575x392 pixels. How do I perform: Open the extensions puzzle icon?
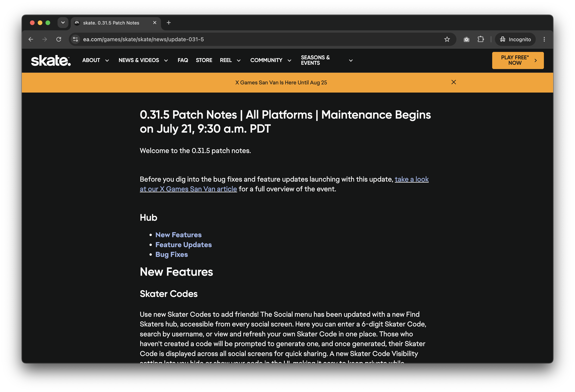click(481, 39)
